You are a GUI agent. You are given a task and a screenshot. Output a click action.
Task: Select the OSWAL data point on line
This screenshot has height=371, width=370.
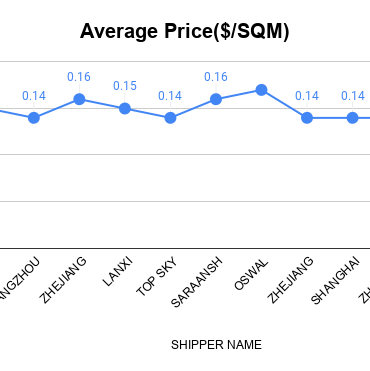261,90
